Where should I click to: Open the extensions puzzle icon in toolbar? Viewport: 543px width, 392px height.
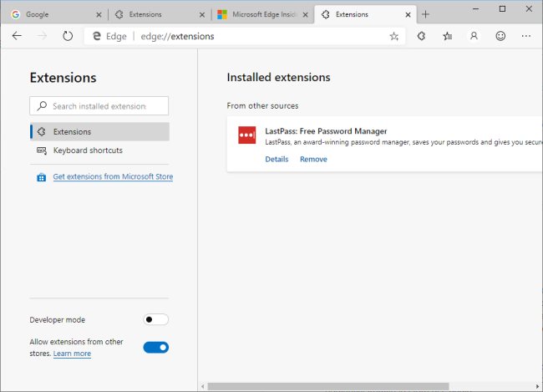[422, 36]
